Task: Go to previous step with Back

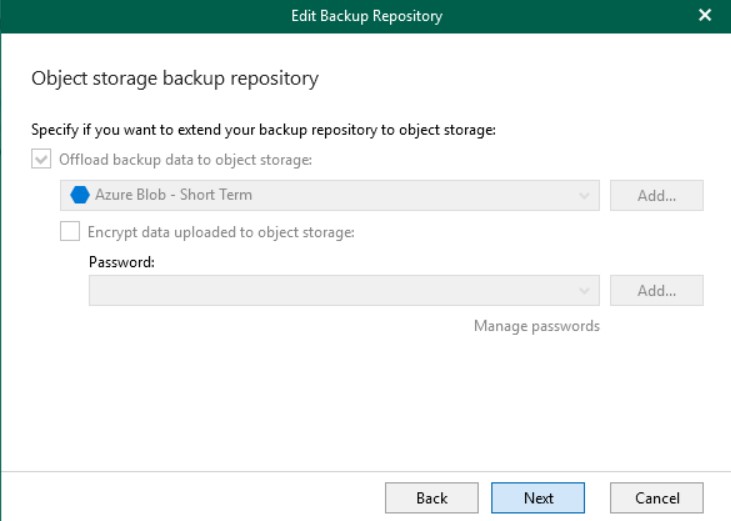Action: [x=432, y=498]
